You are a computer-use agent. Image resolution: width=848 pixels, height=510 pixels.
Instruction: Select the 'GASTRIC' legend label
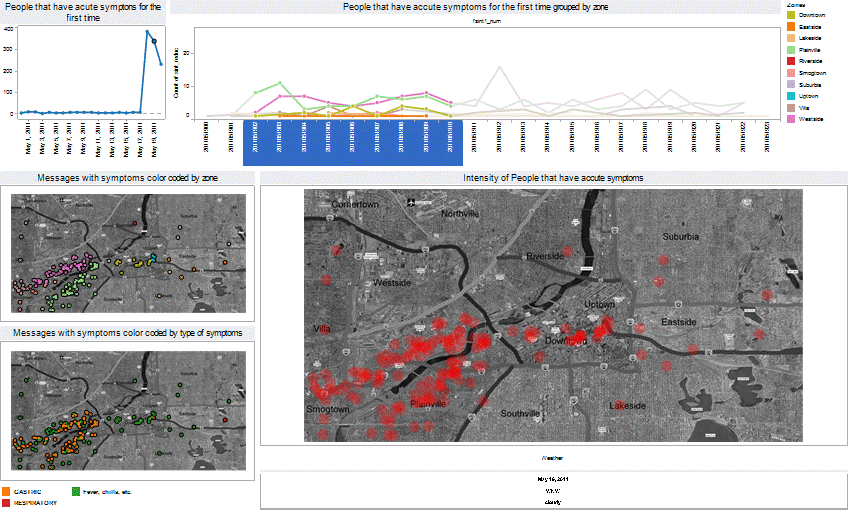(x=28, y=492)
